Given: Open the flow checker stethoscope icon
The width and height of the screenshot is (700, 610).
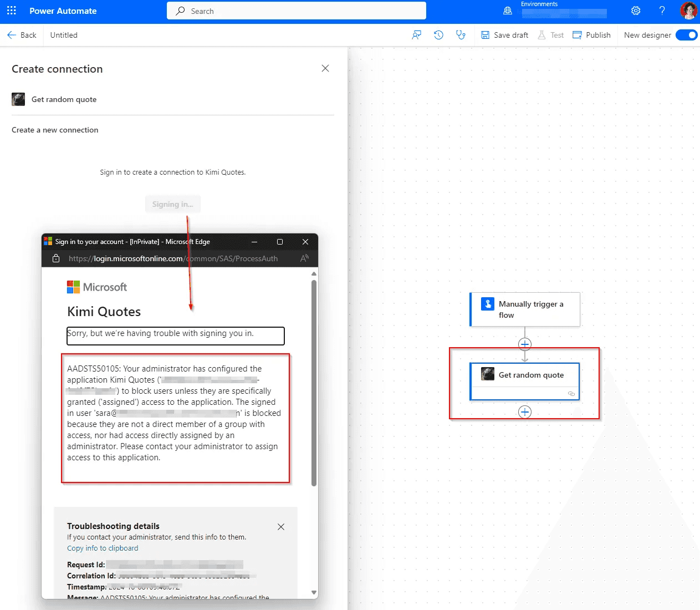Looking at the screenshot, I should [x=461, y=35].
